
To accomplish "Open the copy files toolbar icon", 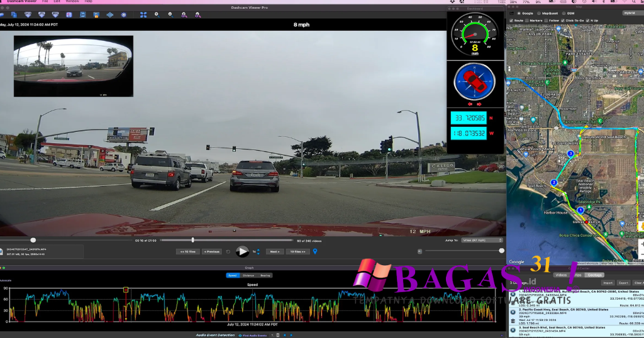I will (14, 14).
